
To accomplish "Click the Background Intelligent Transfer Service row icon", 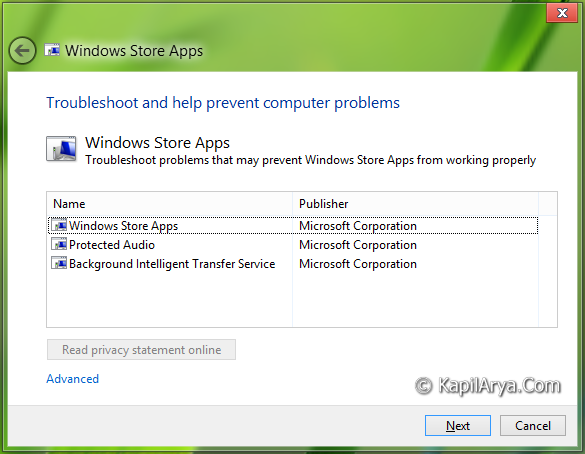I will coord(59,263).
